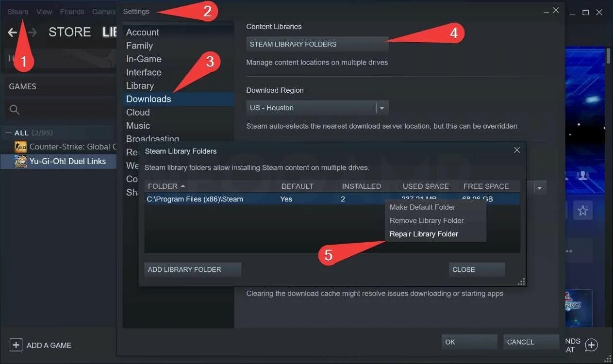Select the C:\Program Files (x86)\Steam folder row
The image size is (613, 364).
332,199
